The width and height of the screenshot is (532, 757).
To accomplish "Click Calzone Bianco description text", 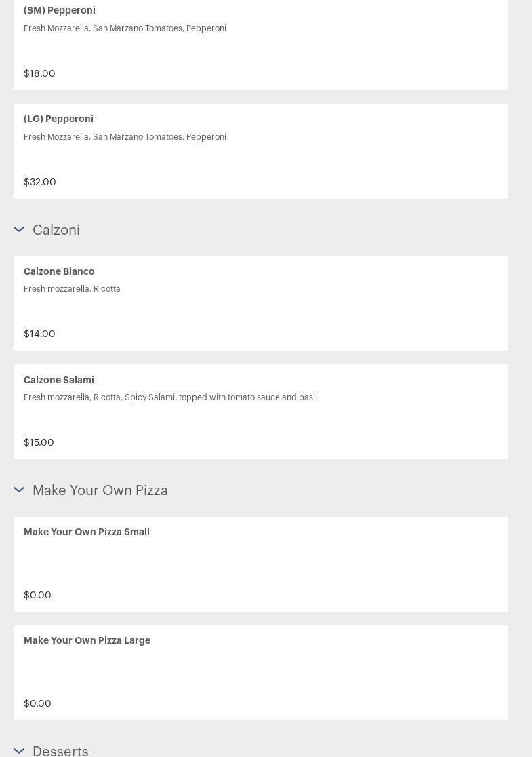I will (x=72, y=289).
